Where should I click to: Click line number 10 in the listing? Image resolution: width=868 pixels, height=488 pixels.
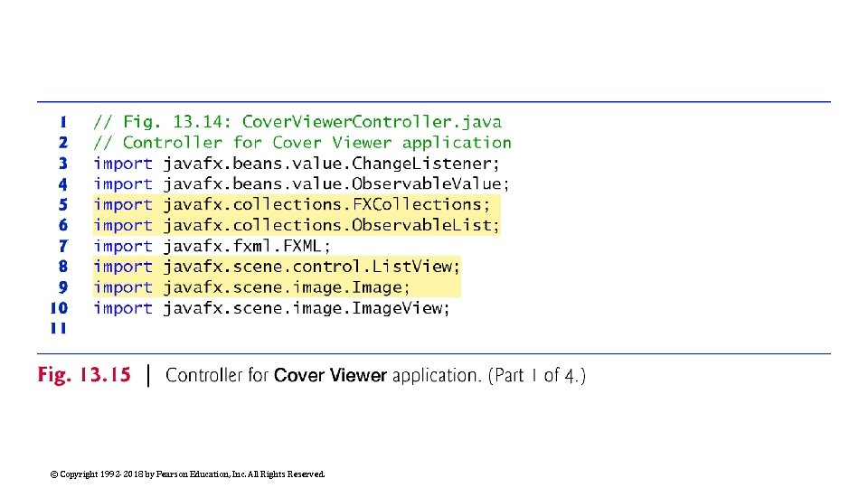click(x=59, y=308)
